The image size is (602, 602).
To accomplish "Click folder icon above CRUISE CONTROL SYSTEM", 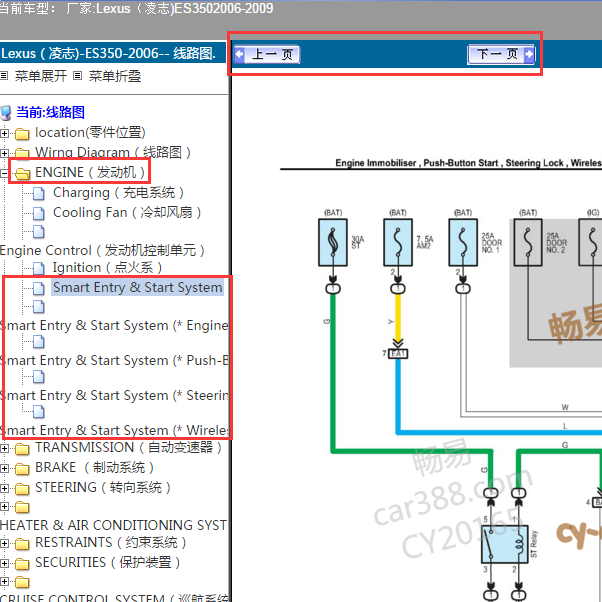I will click(22, 582).
